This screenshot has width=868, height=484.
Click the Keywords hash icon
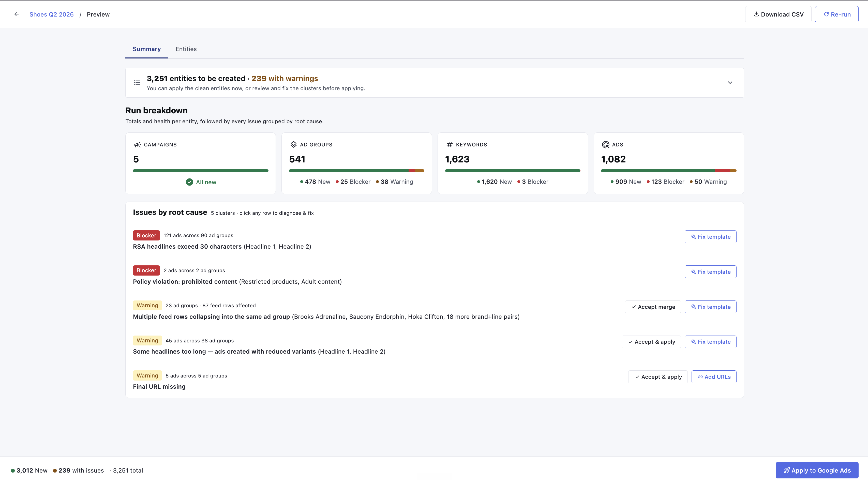click(449, 144)
